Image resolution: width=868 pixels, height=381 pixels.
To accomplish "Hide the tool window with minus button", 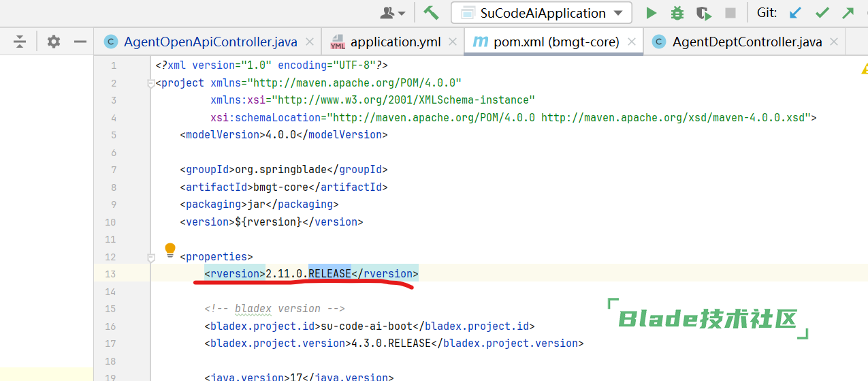I will (80, 42).
